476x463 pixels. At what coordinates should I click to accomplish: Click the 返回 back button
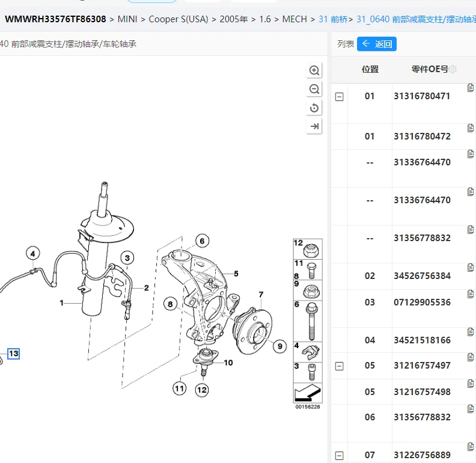click(377, 44)
